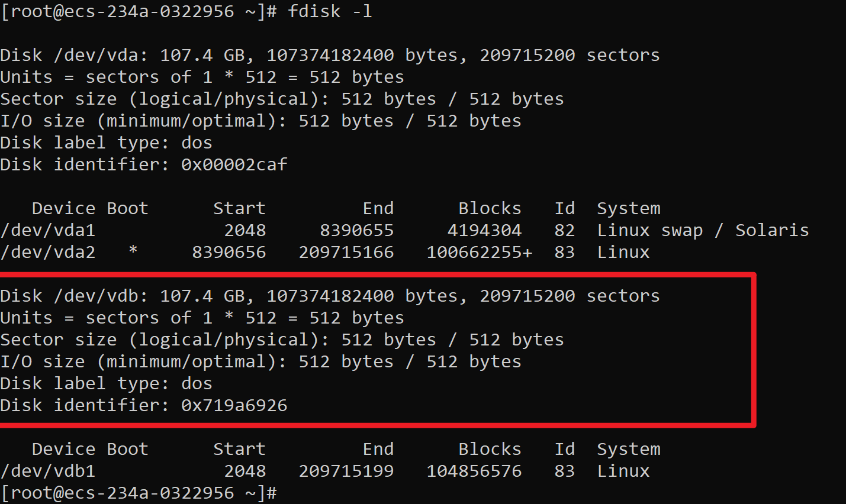Click the disk identifier value 0x00002caf
The image size is (846, 504).
(x=234, y=164)
